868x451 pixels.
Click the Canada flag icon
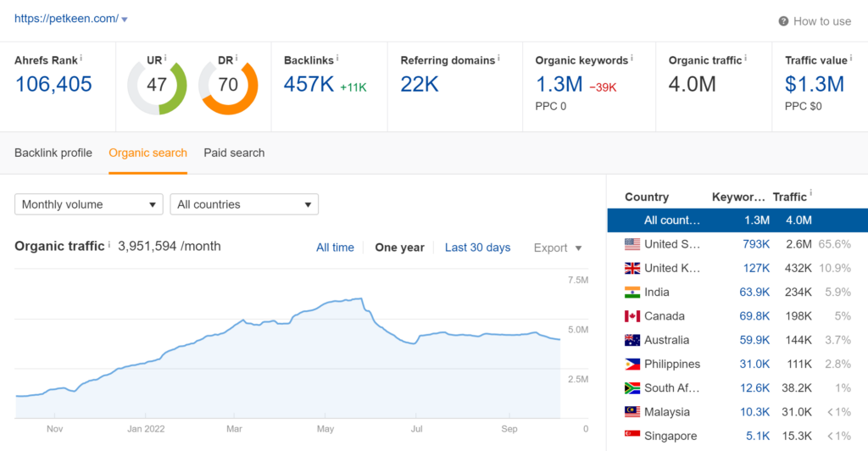point(632,316)
